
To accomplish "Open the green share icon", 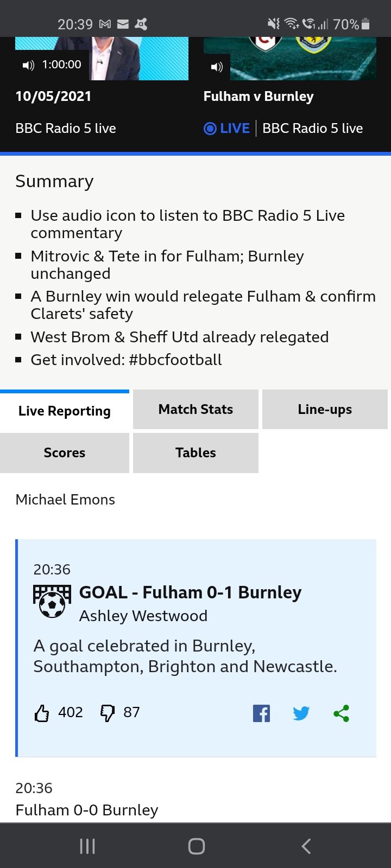I will 342,713.
